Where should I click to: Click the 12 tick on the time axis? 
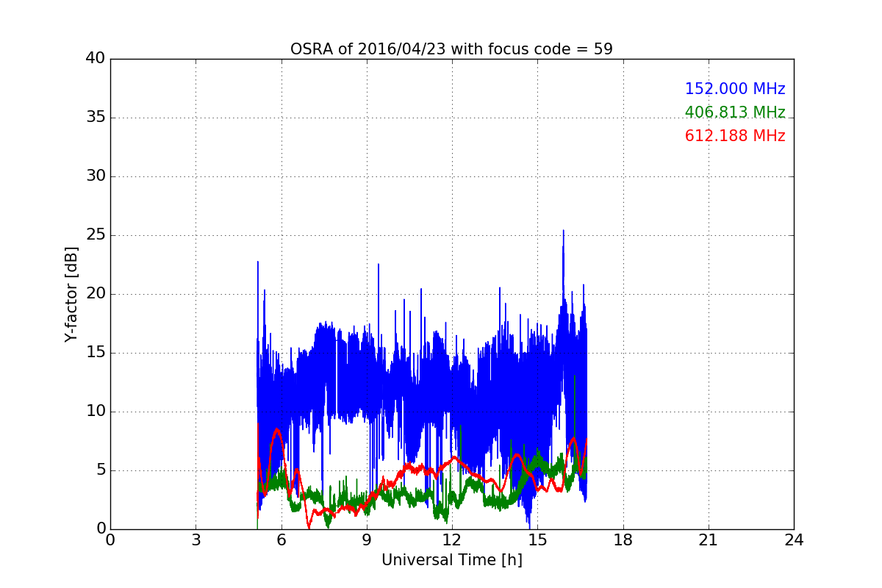(452, 540)
